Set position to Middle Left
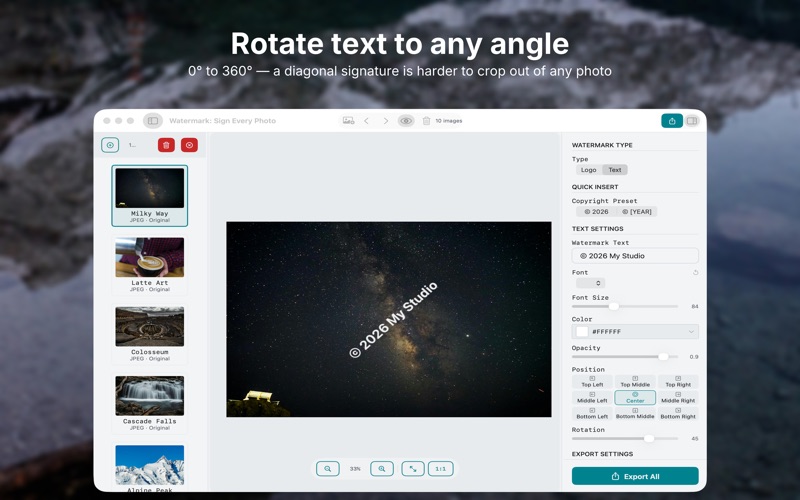Screen dimensions: 800x500 592,397
